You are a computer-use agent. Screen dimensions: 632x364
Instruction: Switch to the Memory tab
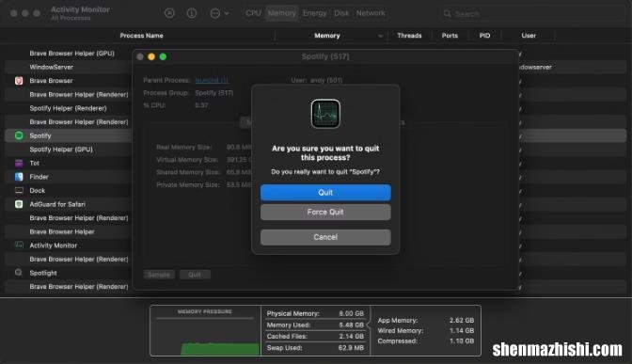pos(281,13)
